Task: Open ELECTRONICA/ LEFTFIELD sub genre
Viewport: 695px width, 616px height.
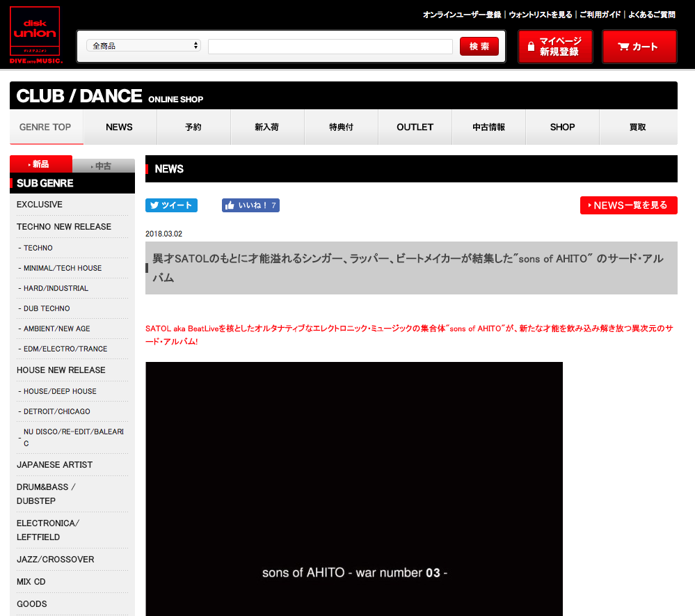Action: [x=48, y=530]
